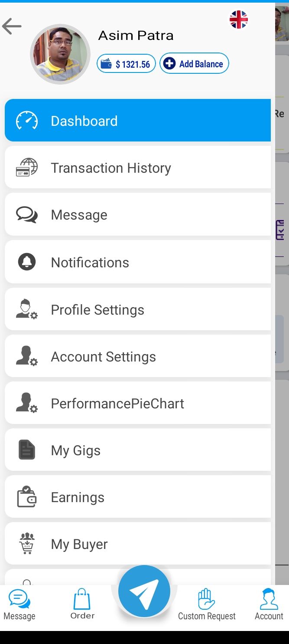The image size is (289, 644).
Task: Click the My Buyer cart icon
Action: [27, 544]
